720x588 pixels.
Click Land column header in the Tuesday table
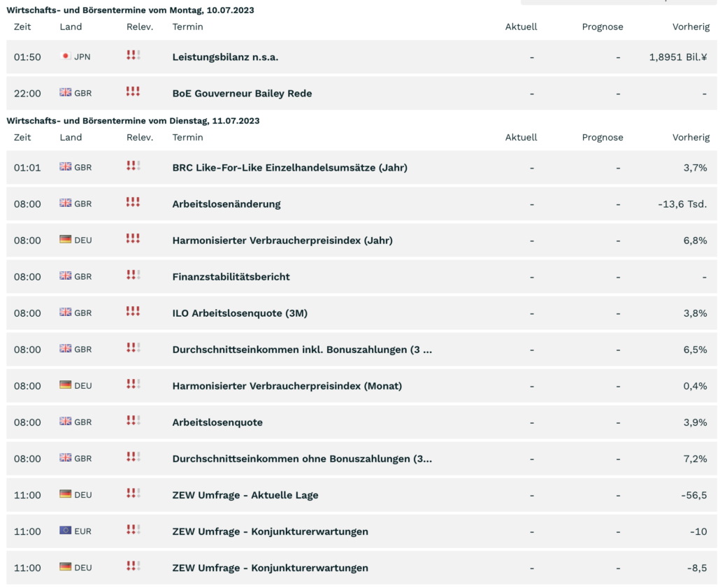coord(71,137)
